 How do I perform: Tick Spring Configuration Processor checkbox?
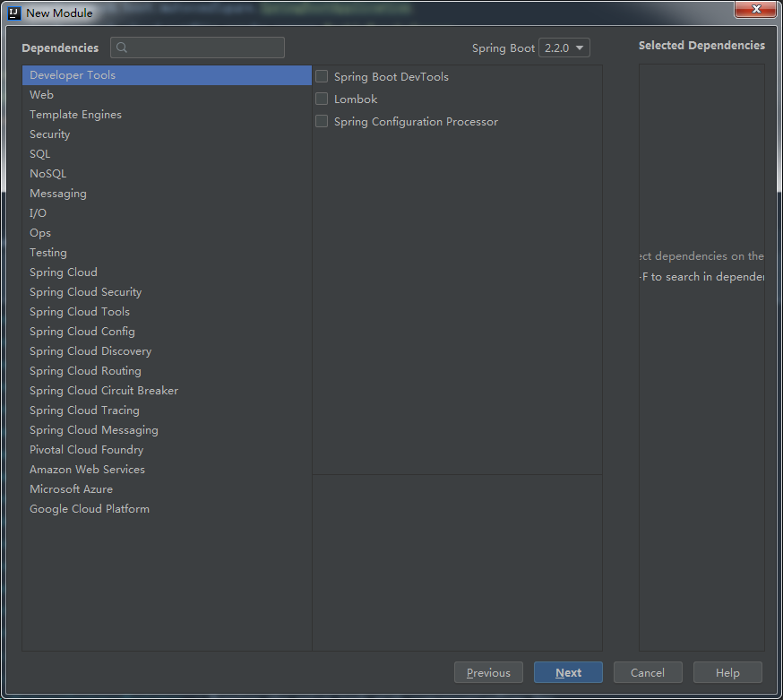[x=322, y=121]
